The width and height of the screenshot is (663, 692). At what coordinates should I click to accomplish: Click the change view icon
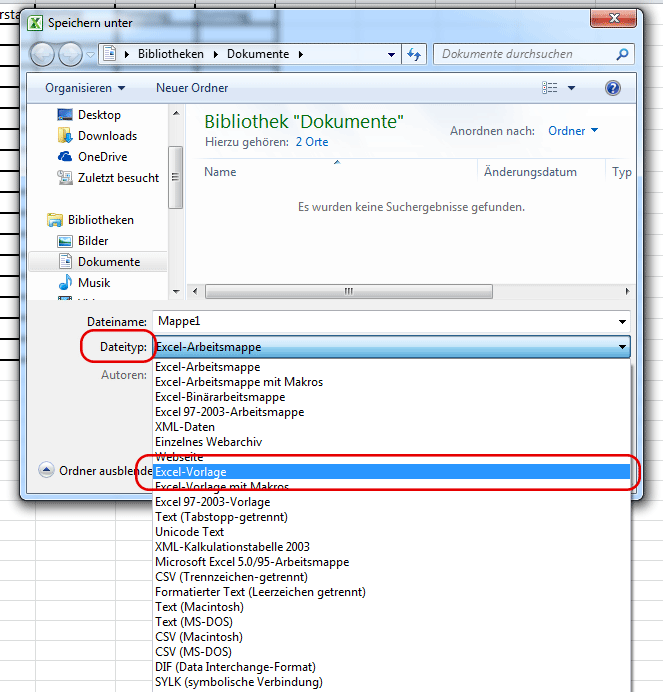[550, 88]
